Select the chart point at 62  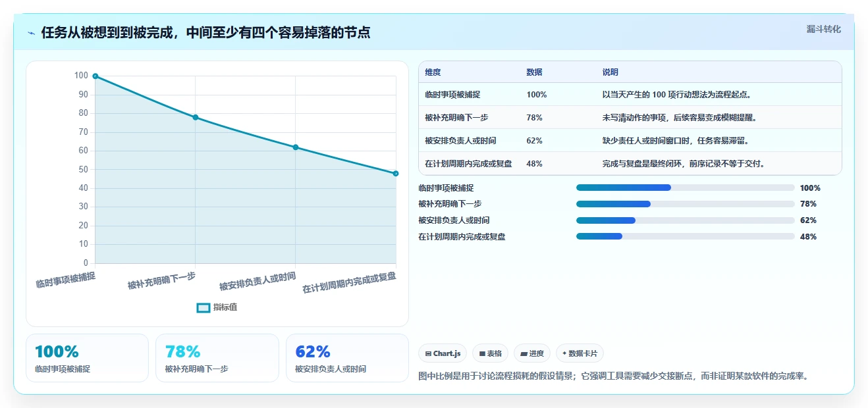coord(296,147)
